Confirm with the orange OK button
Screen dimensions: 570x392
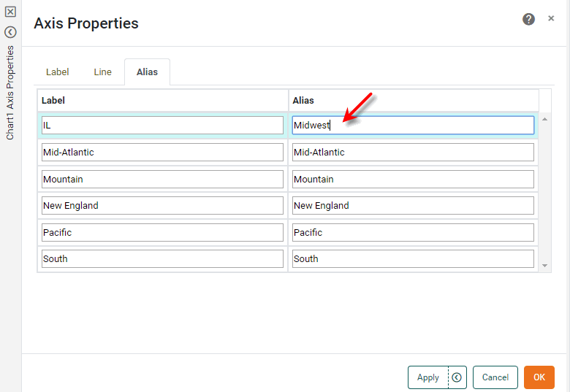[x=539, y=377]
